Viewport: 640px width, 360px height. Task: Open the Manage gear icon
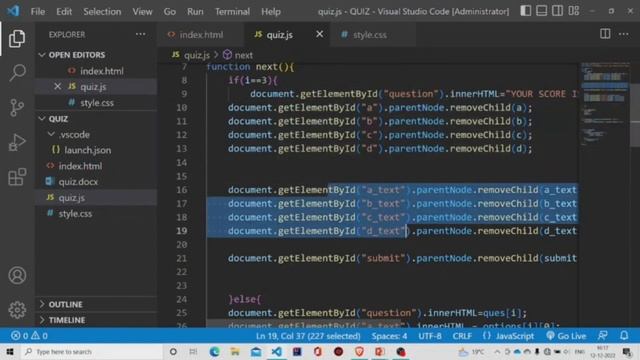pyautogui.click(x=17, y=310)
